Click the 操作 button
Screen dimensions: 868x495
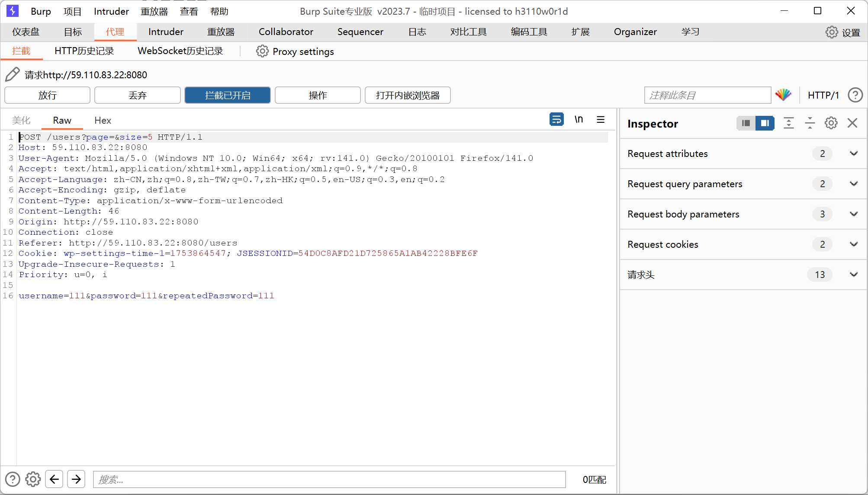point(318,95)
